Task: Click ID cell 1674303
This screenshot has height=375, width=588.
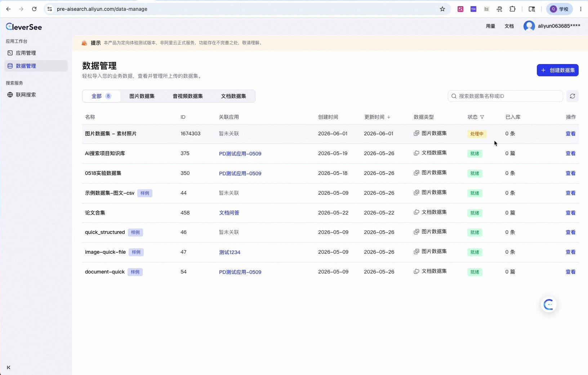Action: (190, 134)
